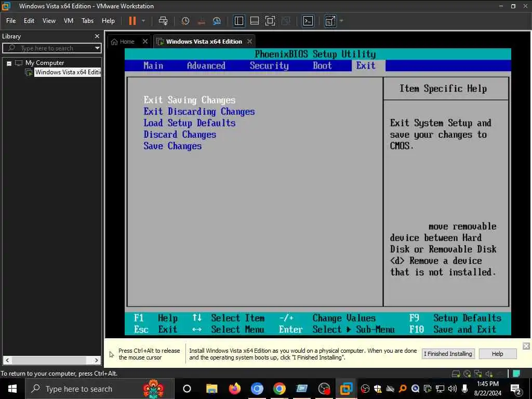Image resolution: width=532 pixels, height=399 pixels.
Task: Toggle the thumbnail bar view icon
Action: 255,21
